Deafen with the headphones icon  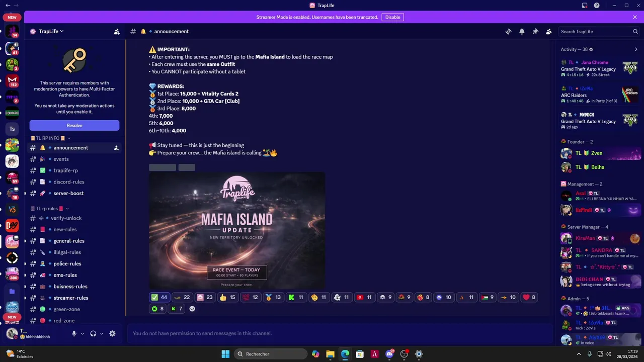click(93, 333)
